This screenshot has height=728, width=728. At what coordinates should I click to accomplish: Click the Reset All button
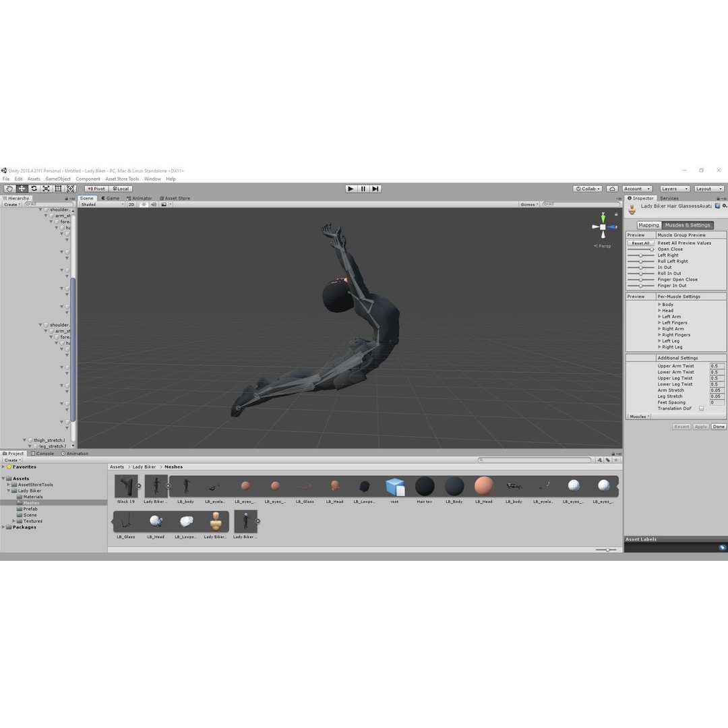pyautogui.click(x=641, y=243)
